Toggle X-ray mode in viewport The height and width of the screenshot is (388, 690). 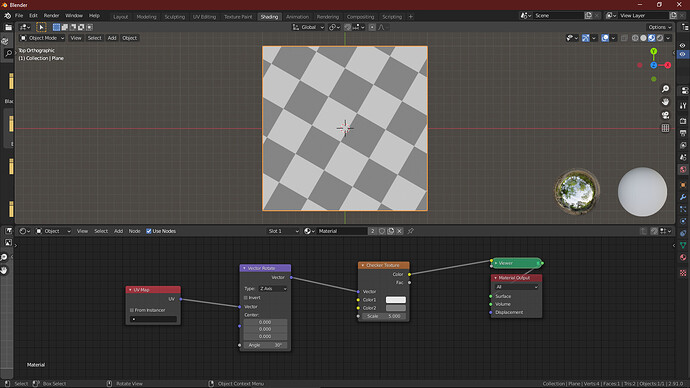point(624,38)
